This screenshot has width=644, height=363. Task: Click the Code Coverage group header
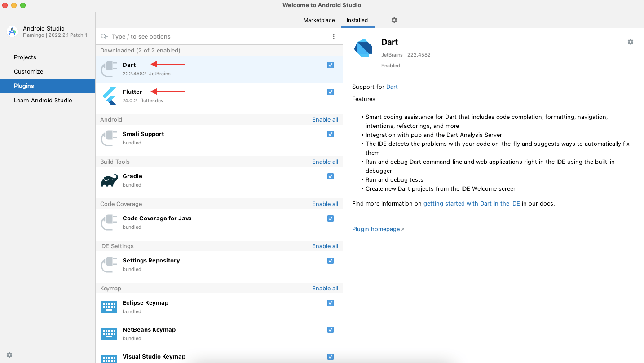(121, 204)
